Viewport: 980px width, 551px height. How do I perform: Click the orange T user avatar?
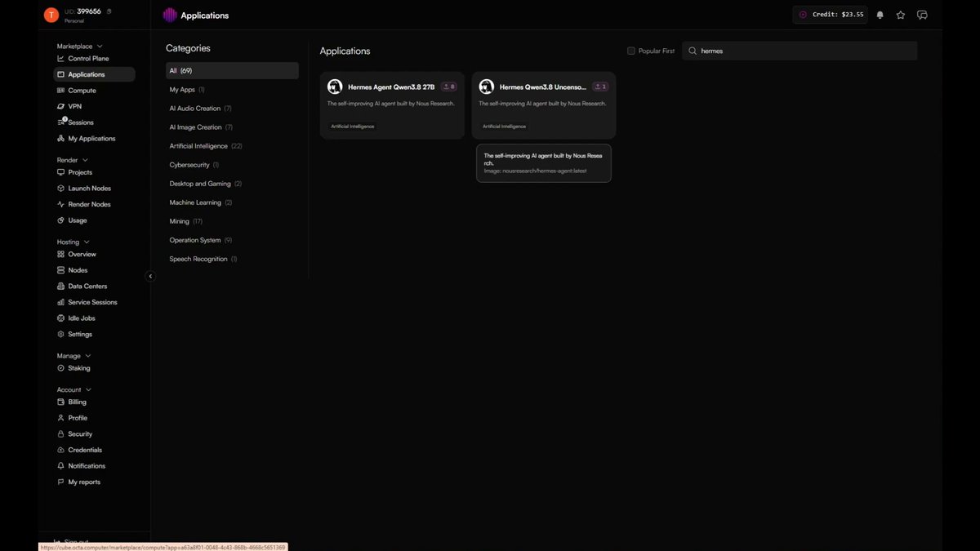tap(51, 15)
